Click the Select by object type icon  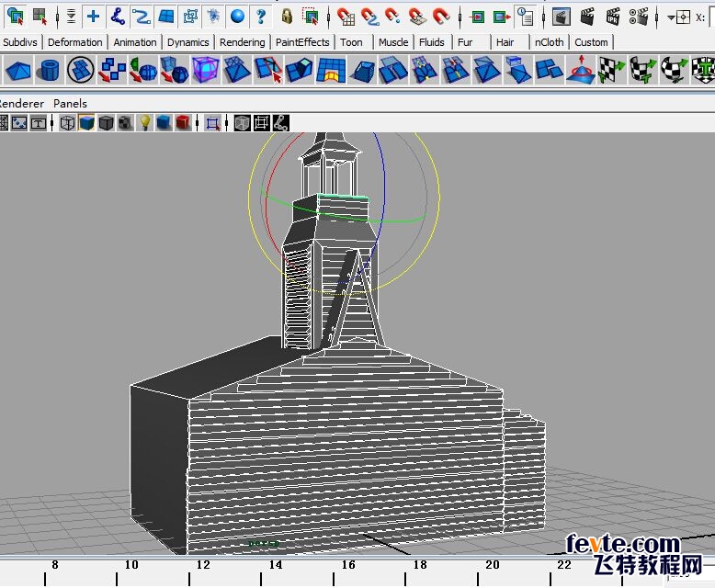[x=16, y=17]
